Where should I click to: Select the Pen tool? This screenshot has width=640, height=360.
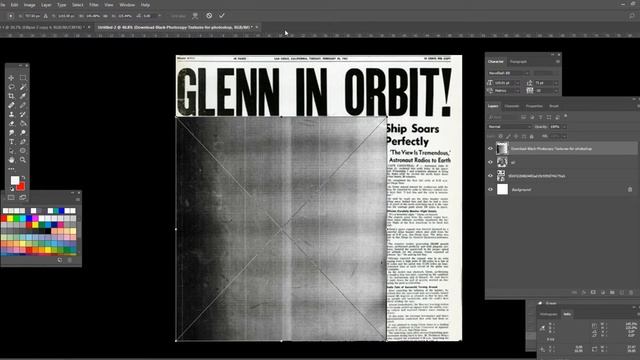[x=23, y=142]
